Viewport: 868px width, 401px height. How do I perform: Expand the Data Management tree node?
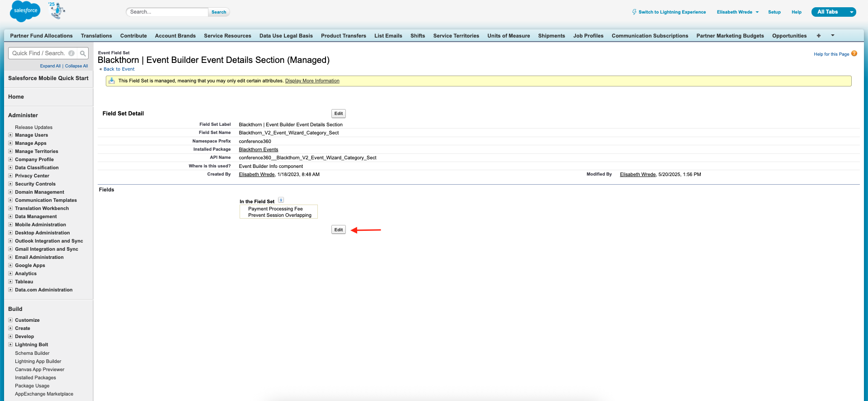tap(10, 216)
